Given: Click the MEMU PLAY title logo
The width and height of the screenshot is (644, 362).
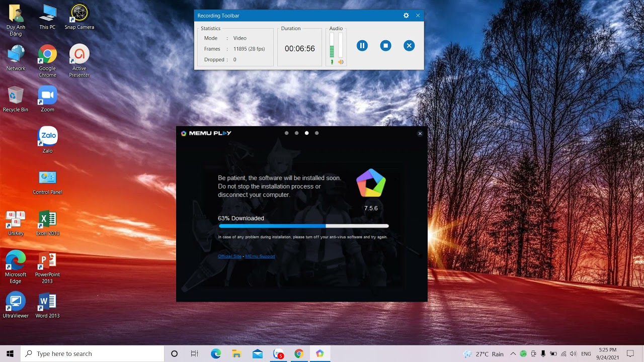Looking at the screenshot, I should click(206, 133).
